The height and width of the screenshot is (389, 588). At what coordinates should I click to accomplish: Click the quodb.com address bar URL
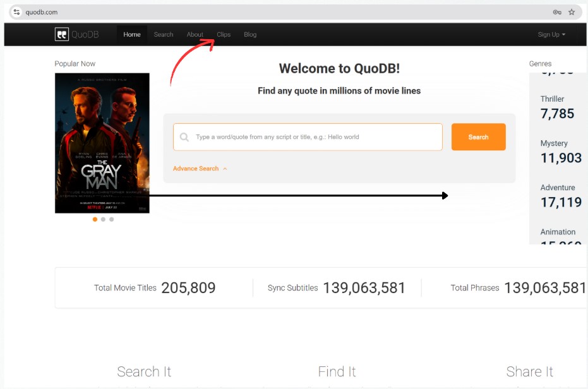(42, 12)
